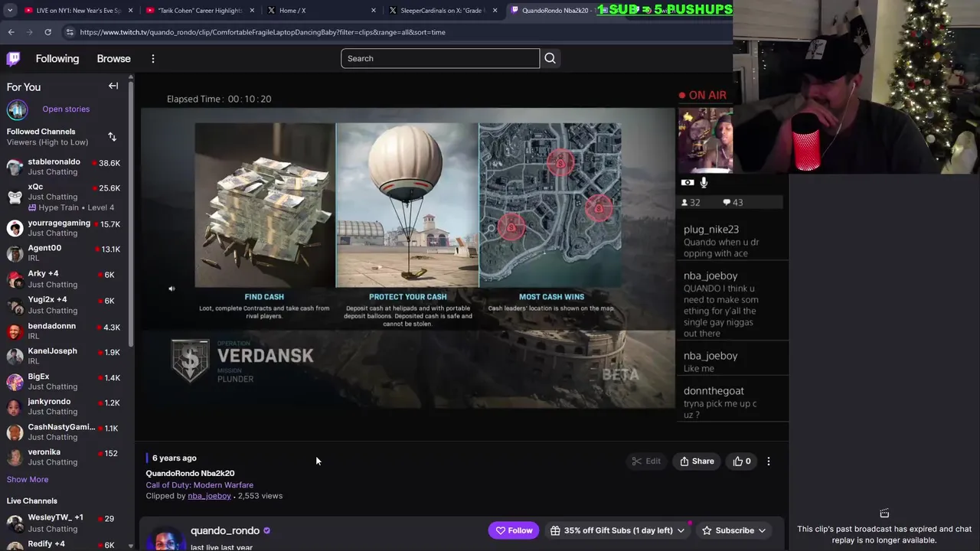980x551 pixels.
Task: Click xQc's Hype Train Level 4 label
Action: (x=70, y=207)
